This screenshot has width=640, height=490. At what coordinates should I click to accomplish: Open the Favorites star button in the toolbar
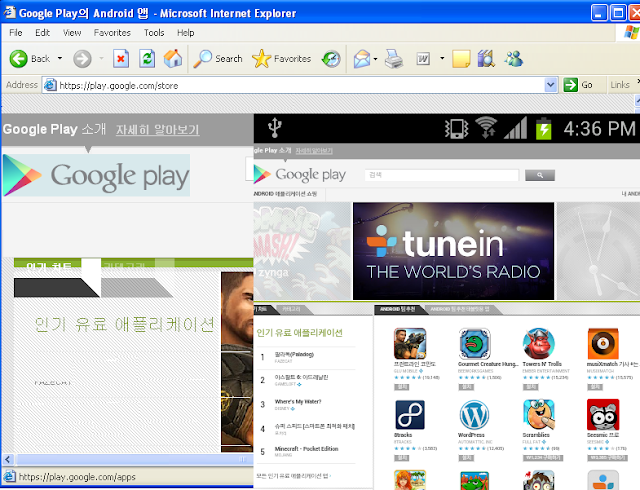pos(282,59)
